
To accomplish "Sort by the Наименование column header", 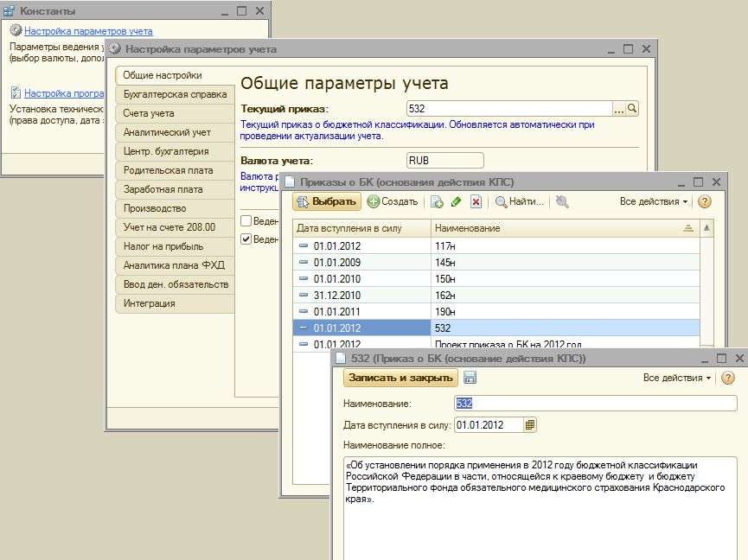I will tap(565, 228).
